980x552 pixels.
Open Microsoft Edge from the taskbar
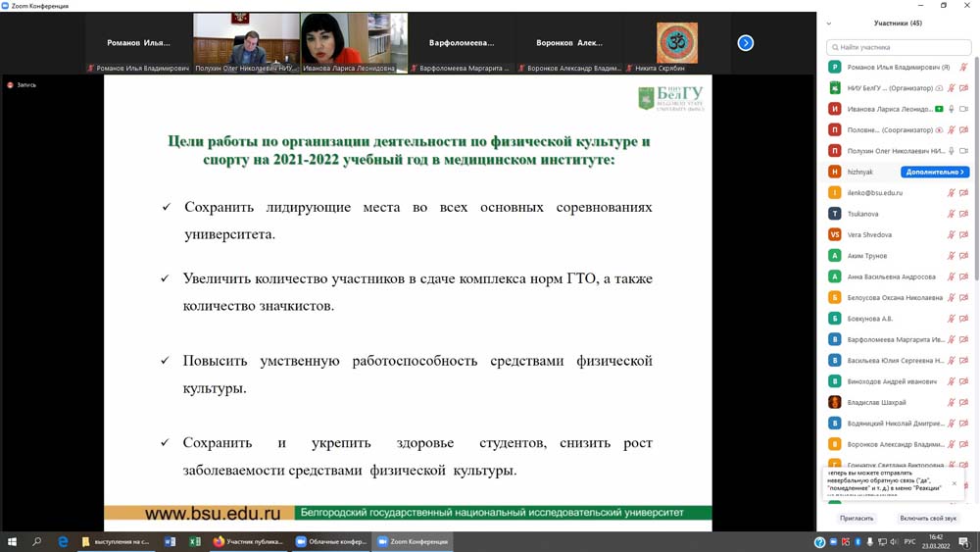tap(64, 541)
